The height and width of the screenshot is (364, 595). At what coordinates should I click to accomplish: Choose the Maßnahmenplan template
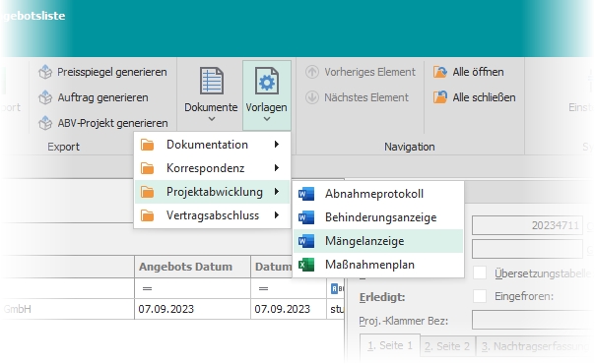click(378, 265)
